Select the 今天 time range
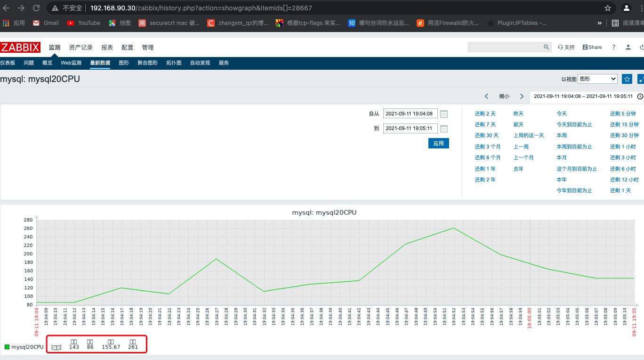This screenshot has width=644, height=360. pos(562,114)
